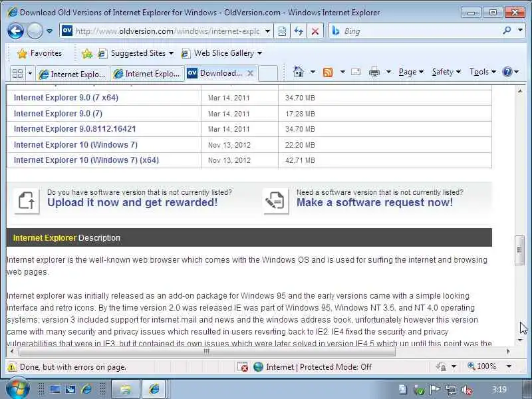Open the tab list dropdown arrow

[x=30, y=73]
